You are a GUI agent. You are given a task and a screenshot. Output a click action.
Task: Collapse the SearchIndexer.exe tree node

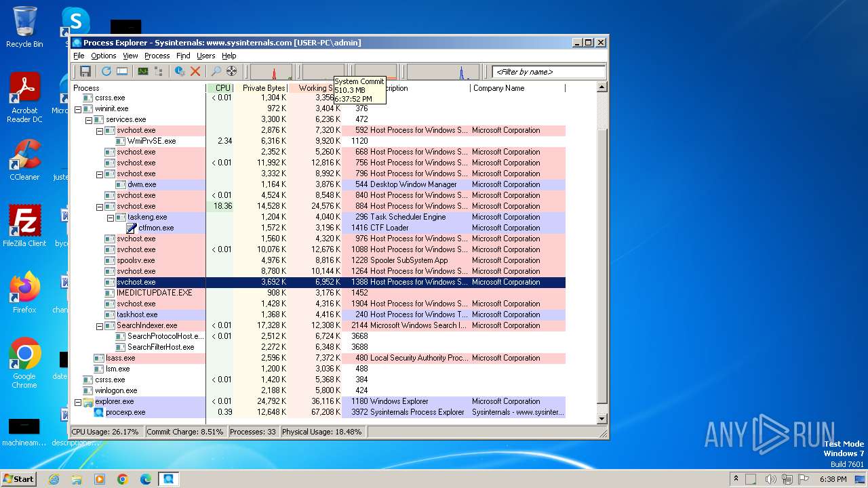click(99, 325)
